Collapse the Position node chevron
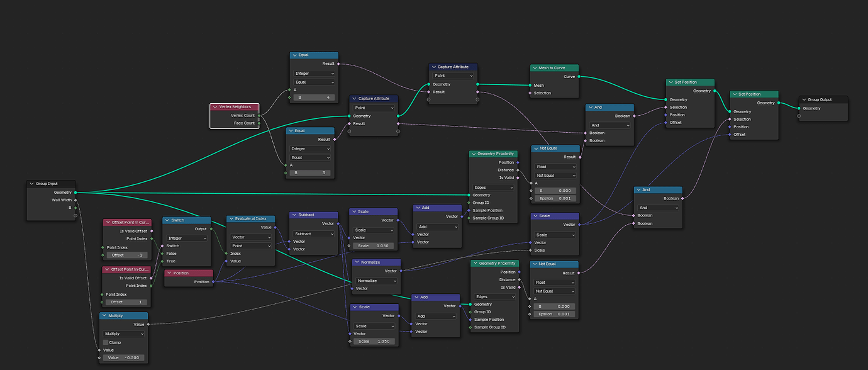868x370 pixels. click(x=169, y=273)
